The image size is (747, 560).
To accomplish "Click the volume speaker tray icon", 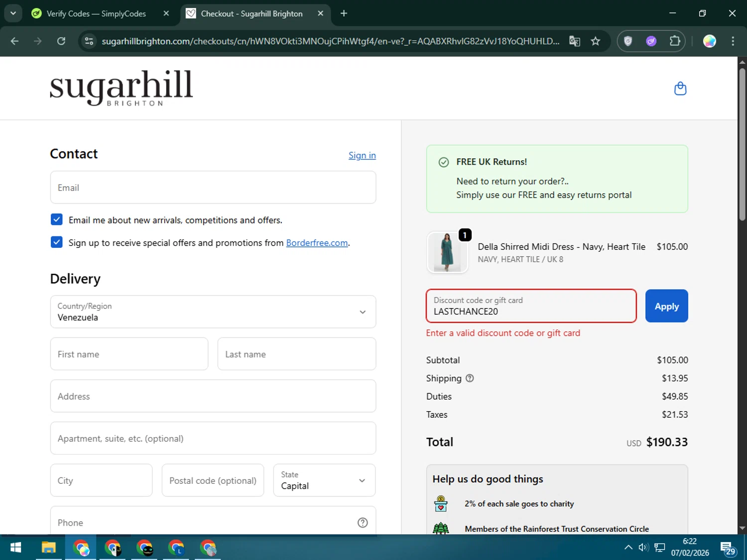I will [643, 548].
